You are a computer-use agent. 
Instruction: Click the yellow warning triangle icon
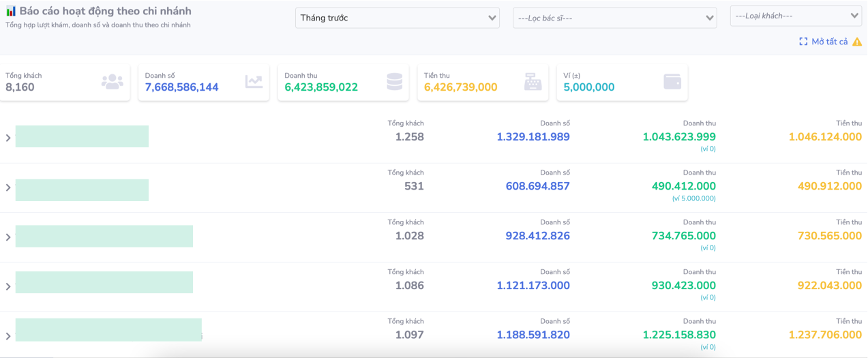(857, 42)
